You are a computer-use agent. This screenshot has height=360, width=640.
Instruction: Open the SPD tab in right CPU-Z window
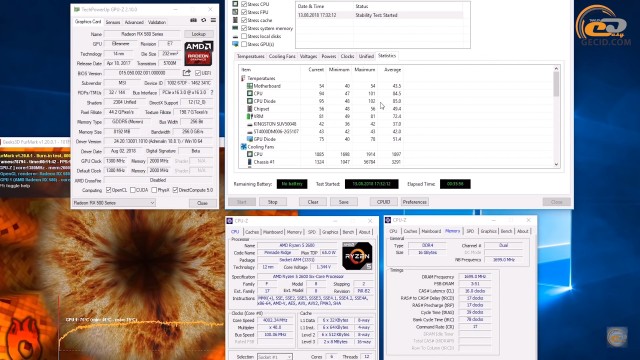470,231
